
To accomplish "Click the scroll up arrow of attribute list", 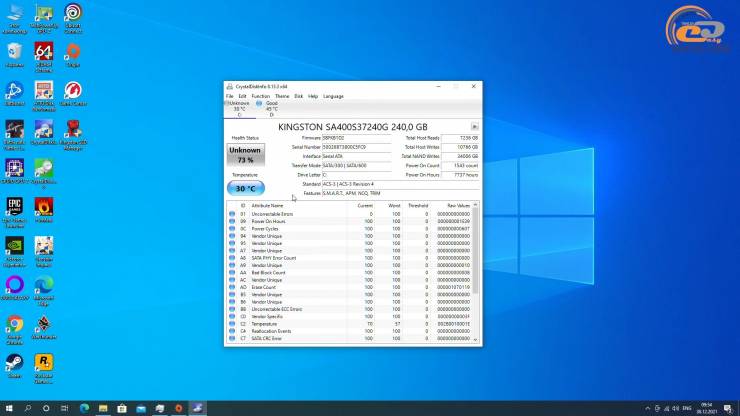I will pyautogui.click(x=475, y=205).
